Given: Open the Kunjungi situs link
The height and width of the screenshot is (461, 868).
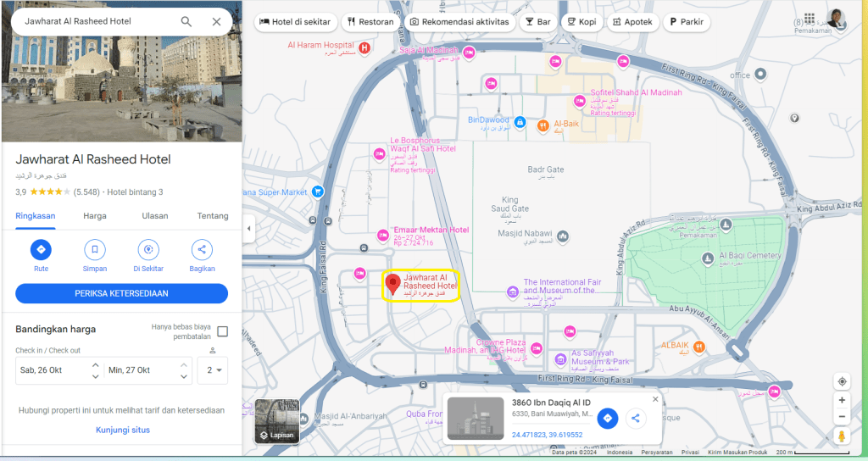Looking at the screenshot, I should (x=122, y=430).
